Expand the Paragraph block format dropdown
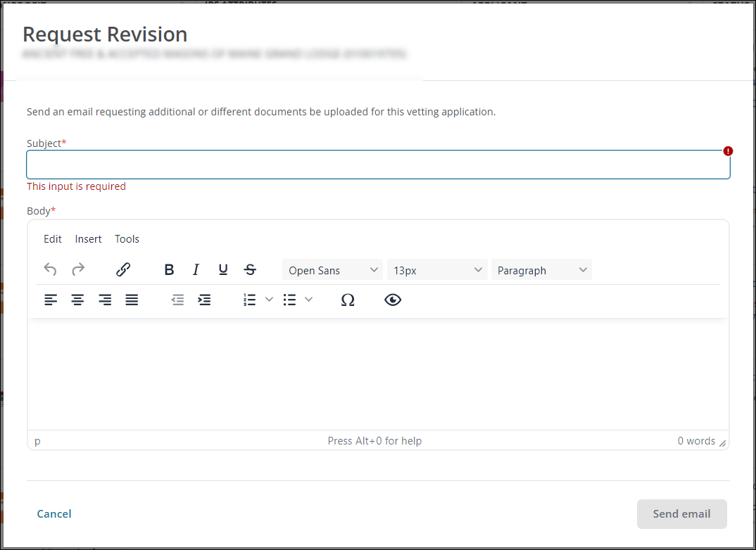This screenshot has width=756, height=550. (x=541, y=270)
